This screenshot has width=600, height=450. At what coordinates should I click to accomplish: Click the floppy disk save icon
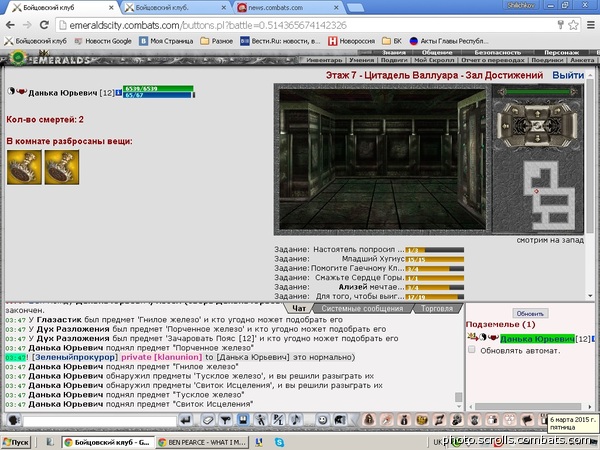click(x=243, y=420)
